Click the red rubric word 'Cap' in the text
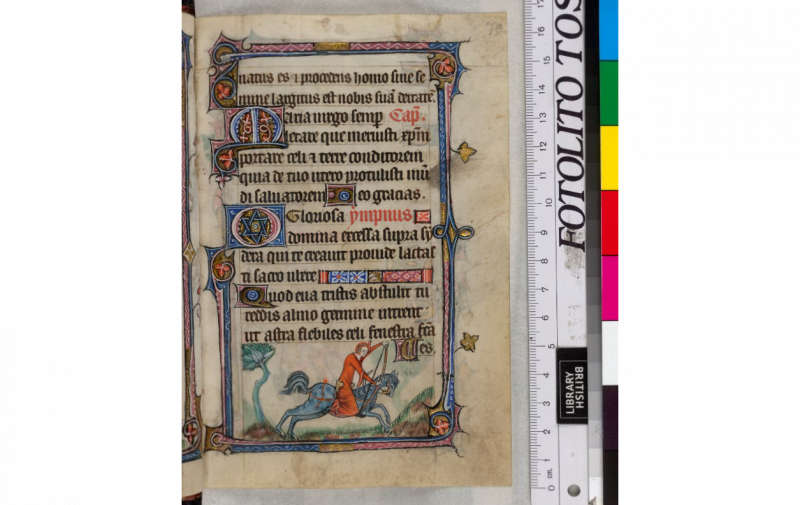This screenshot has width=800, height=505. tap(405, 118)
